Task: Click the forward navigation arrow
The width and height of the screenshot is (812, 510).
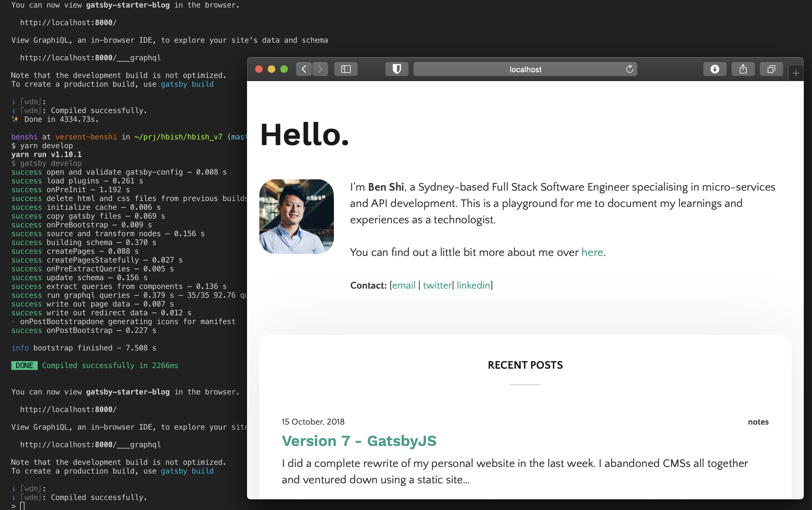Action: 320,69
